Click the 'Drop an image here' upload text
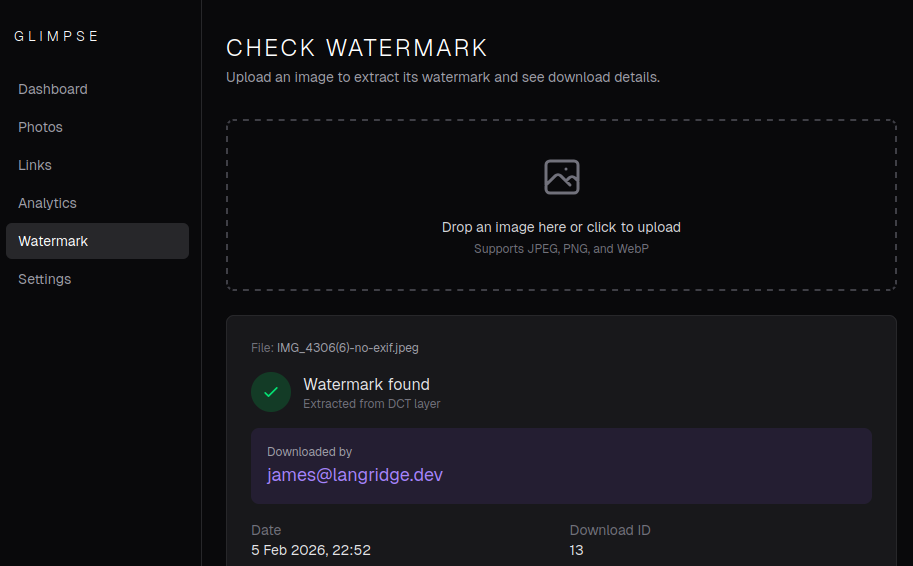913x566 pixels. (x=561, y=227)
